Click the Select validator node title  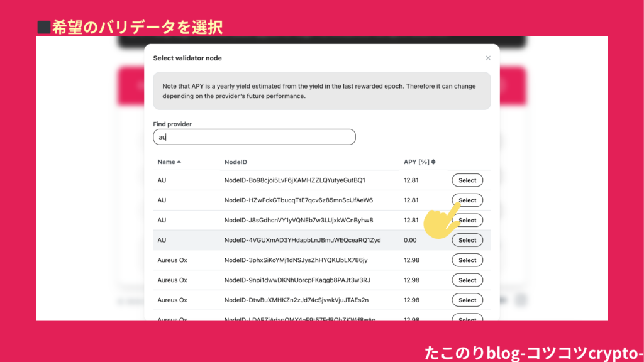pos(187,58)
